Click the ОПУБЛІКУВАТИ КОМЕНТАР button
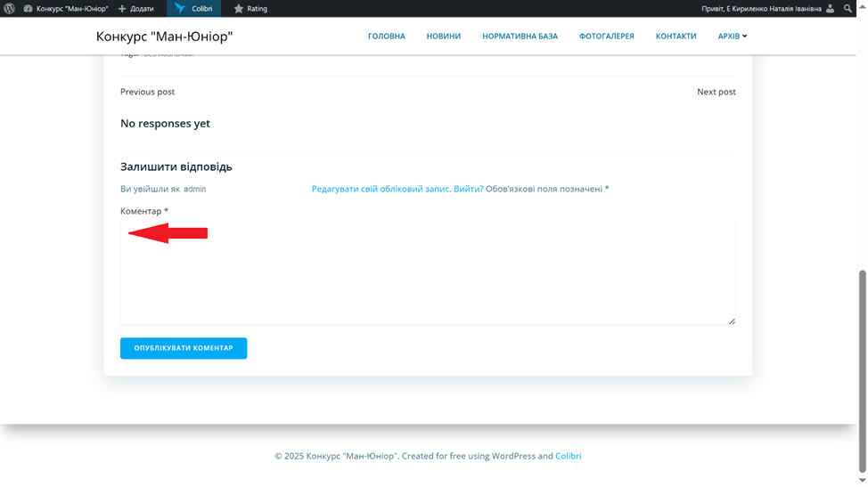Viewport: 868px width, 487px height. tap(184, 348)
